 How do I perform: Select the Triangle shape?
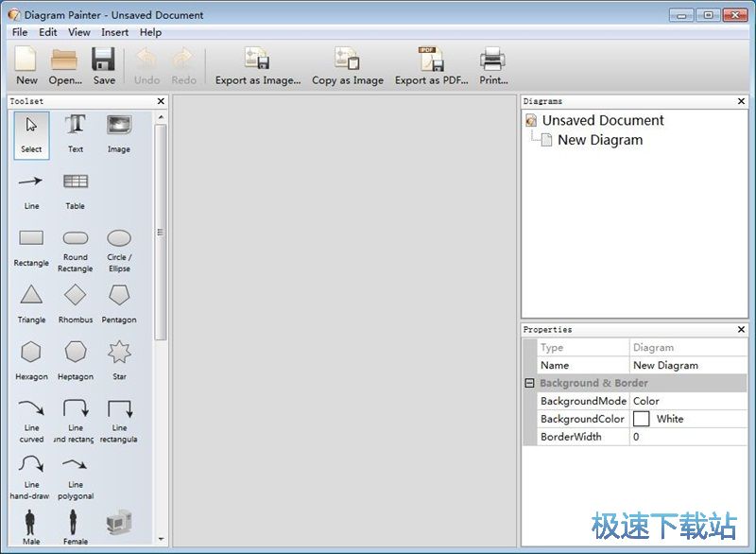point(31,305)
